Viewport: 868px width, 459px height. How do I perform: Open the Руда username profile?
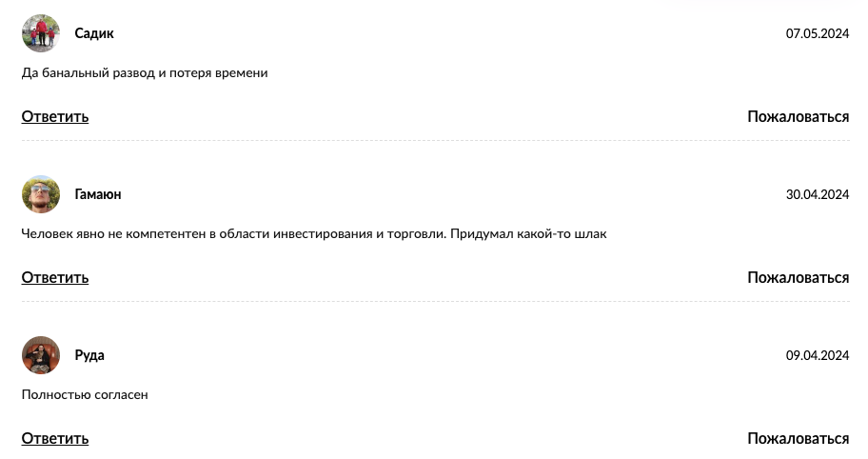pyautogui.click(x=89, y=355)
